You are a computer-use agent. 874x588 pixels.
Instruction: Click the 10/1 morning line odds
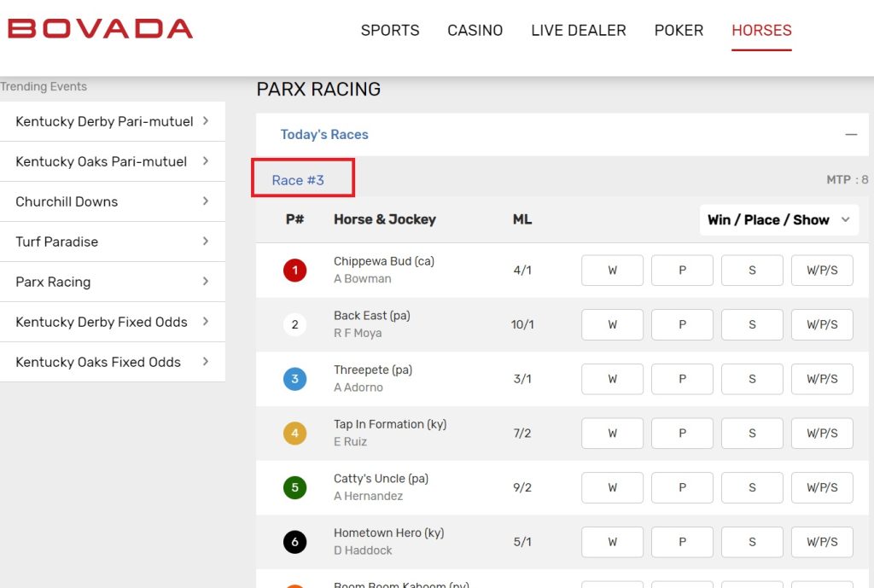522,324
